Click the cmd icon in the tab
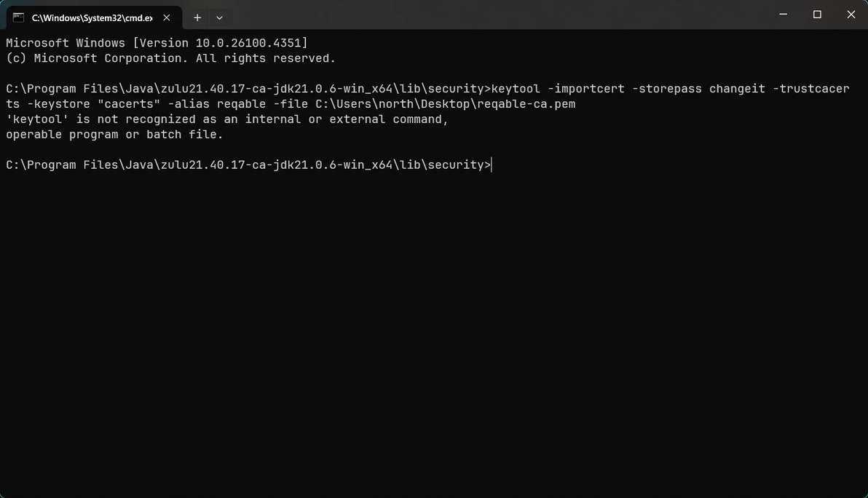 coord(18,17)
